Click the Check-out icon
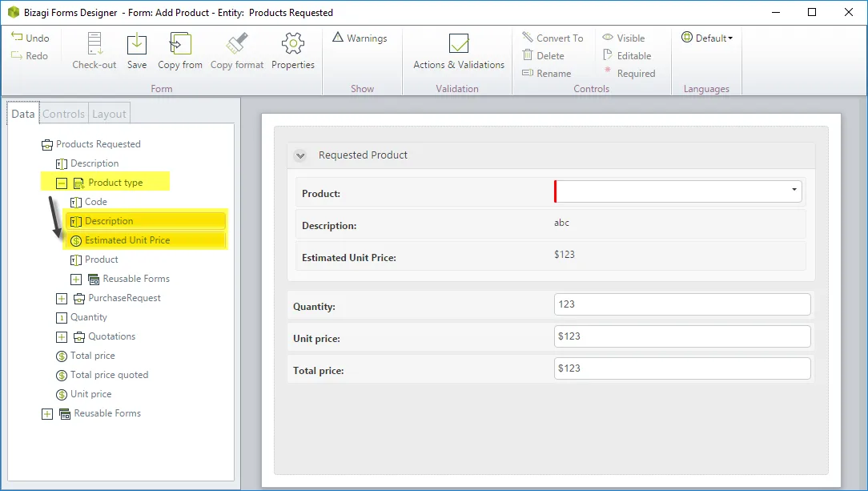 coord(94,44)
